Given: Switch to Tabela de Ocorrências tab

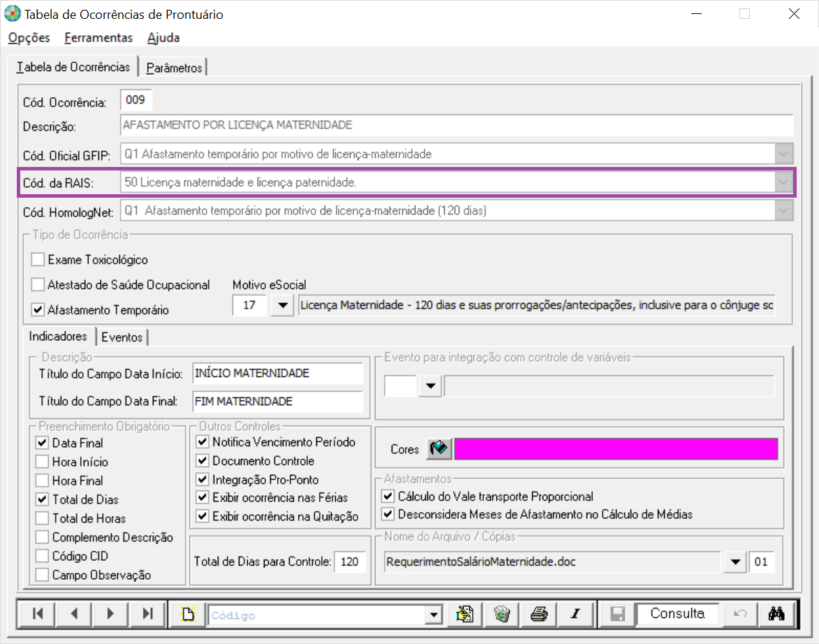Looking at the screenshot, I should click(x=73, y=67).
